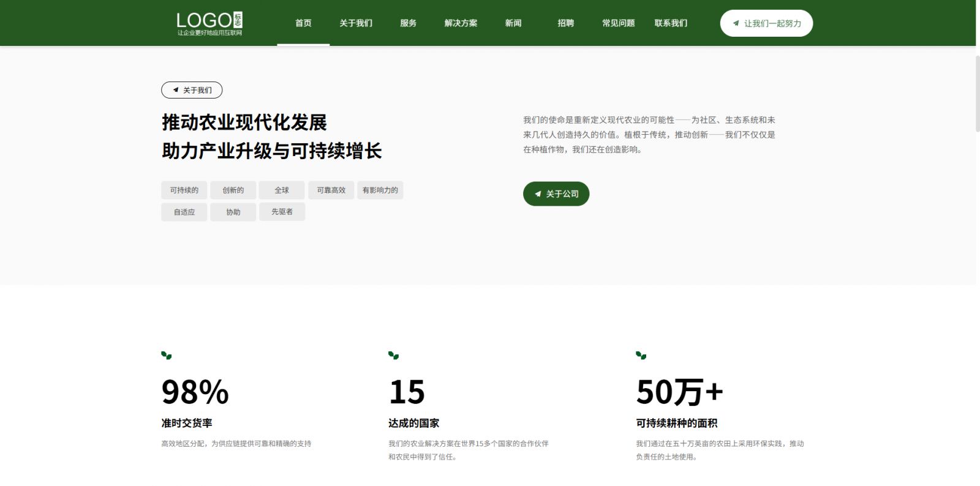This screenshot has width=980, height=486.
Task: Select 解决方案 in the navigation bar
Action: pyautogui.click(x=461, y=23)
